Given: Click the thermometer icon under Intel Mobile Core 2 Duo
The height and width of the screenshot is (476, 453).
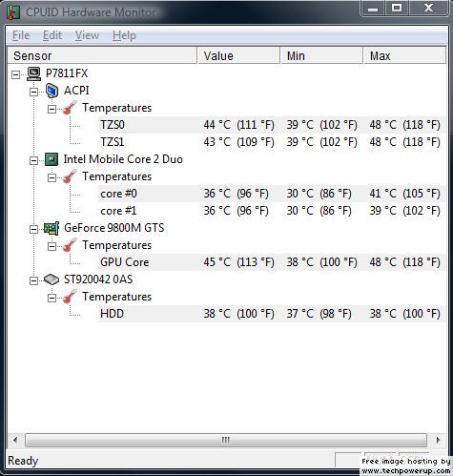Looking at the screenshot, I should coord(70,176).
